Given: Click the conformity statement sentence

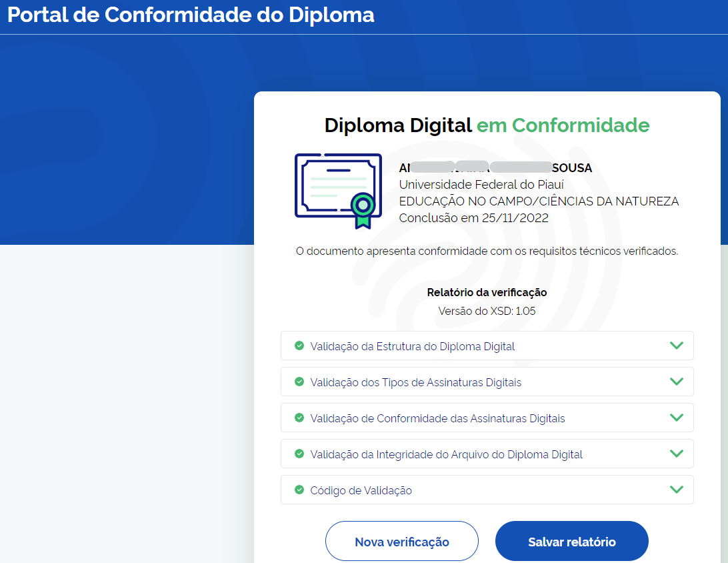Looking at the screenshot, I should [x=487, y=251].
